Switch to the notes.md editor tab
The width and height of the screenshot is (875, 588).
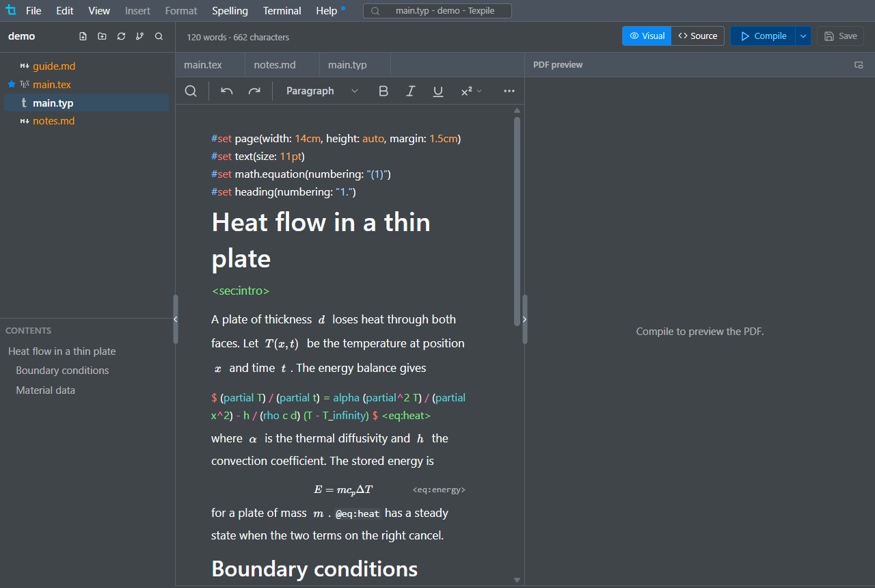coord(282,65)
